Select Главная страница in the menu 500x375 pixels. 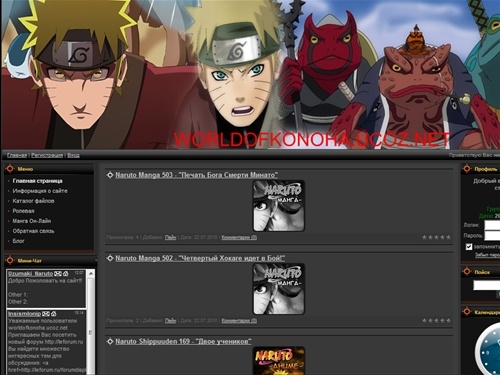point(37,181)
